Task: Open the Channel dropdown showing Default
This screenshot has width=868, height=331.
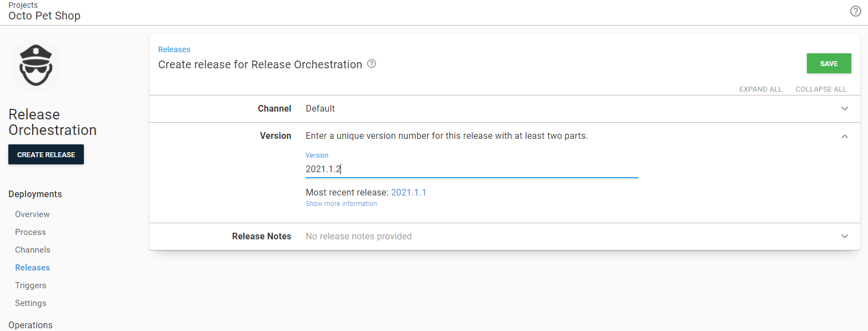Action: [x=845, y=109]
